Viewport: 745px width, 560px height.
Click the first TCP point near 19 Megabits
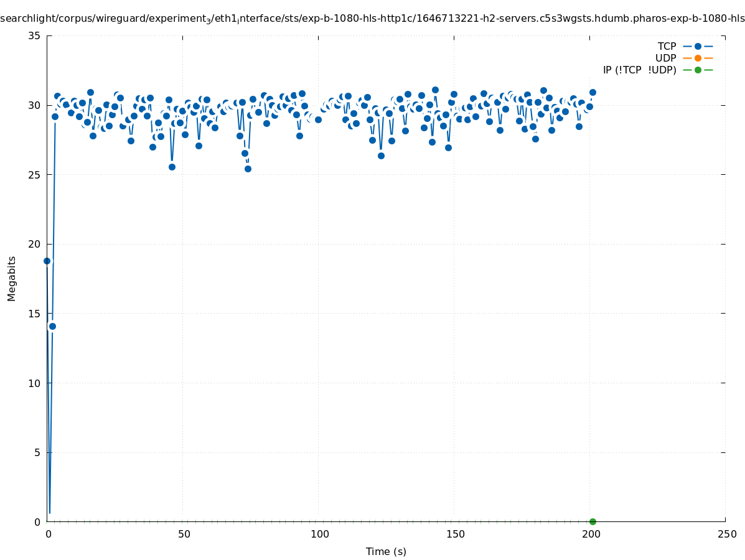click(x=47, y=261)
